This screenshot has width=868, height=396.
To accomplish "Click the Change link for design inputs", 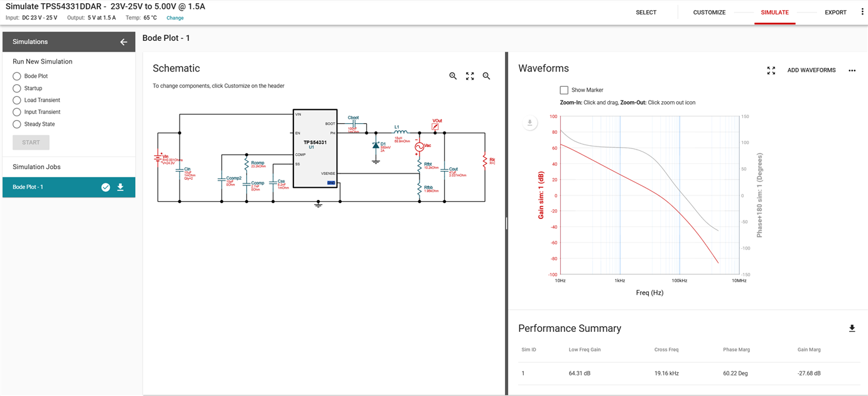I will point(175,18).
